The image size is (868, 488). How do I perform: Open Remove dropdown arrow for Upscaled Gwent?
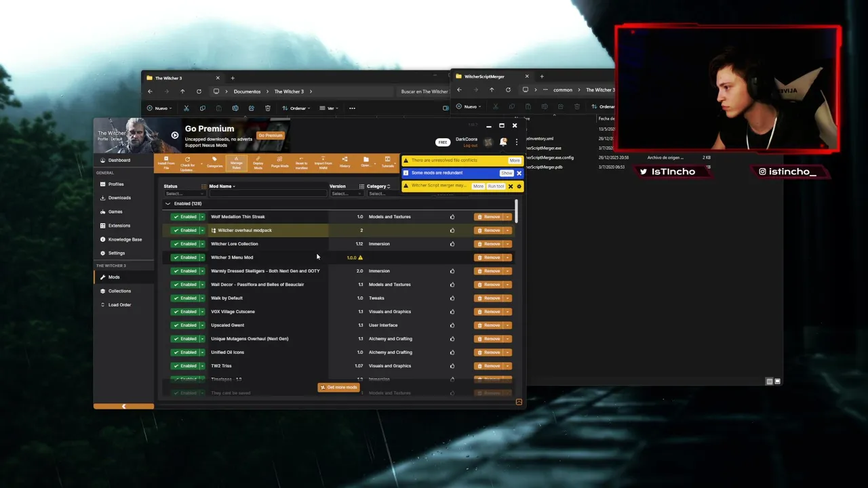[507, 325]
